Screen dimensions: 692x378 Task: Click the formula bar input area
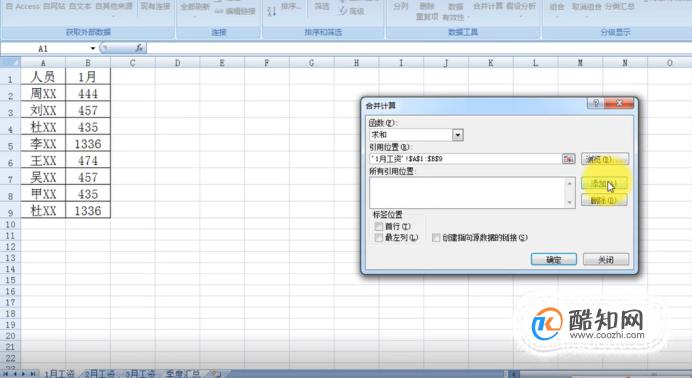pyautogui.click(x=418, y=48)
